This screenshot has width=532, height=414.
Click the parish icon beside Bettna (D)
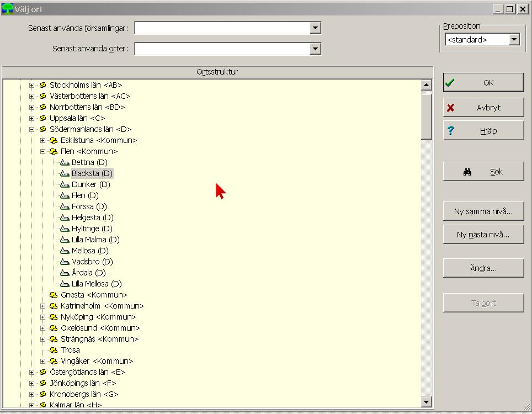[65, 162]
